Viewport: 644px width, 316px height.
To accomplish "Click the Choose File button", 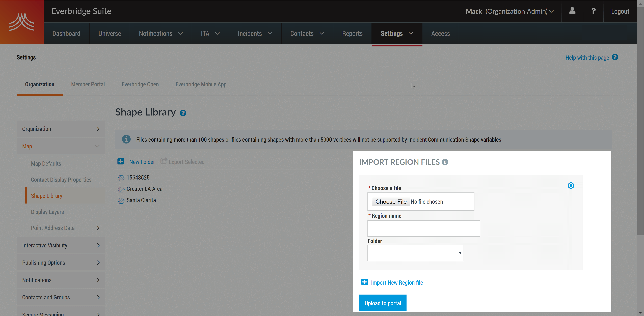I will (391, 202).
